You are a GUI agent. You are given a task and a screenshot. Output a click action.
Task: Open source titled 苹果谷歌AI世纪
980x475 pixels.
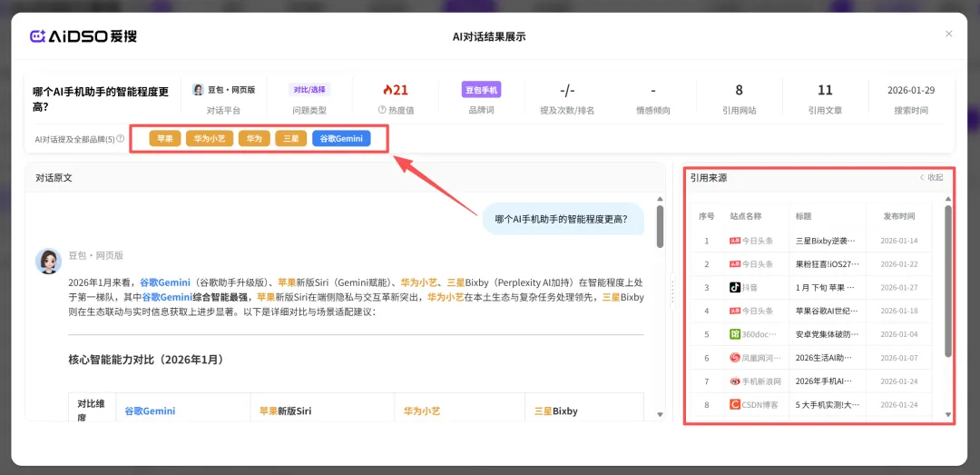point(827,311)
